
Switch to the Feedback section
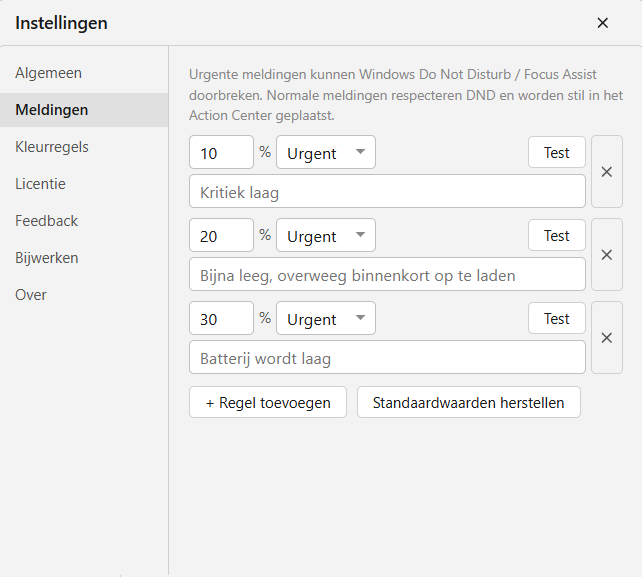pos(84,221)
